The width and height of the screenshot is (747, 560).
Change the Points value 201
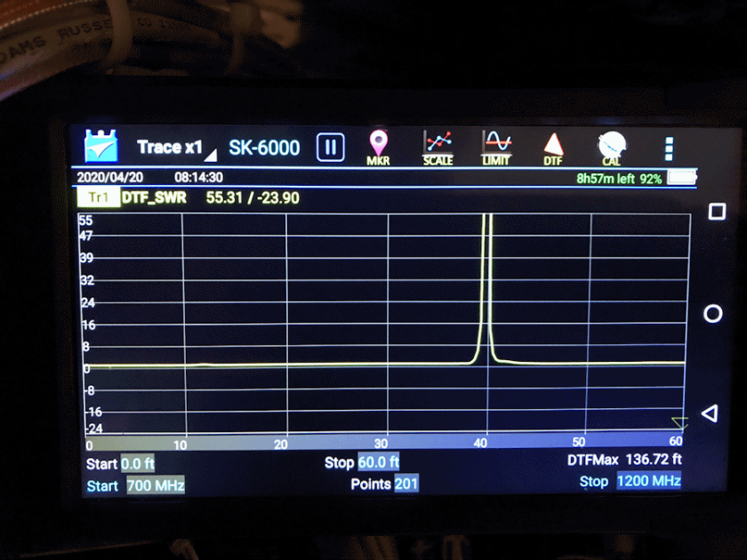pyautogui.click(x=406, y=484)
